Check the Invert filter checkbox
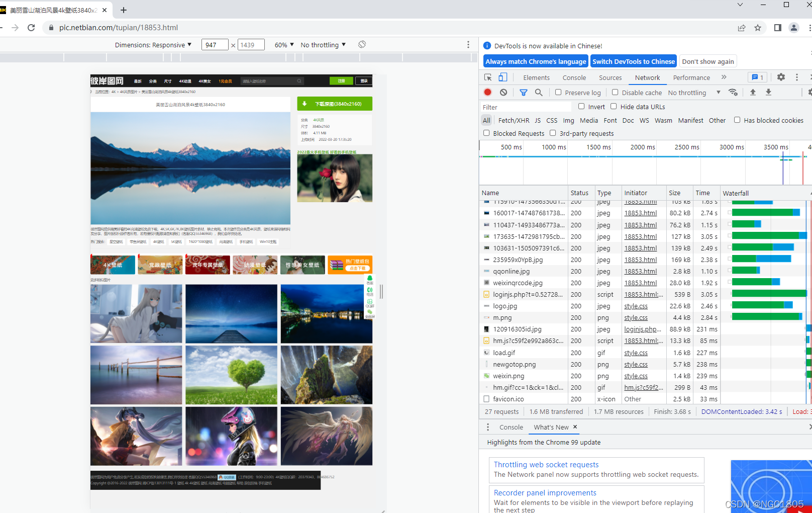This screenshot has width=812, height=513. coord(581,107)
